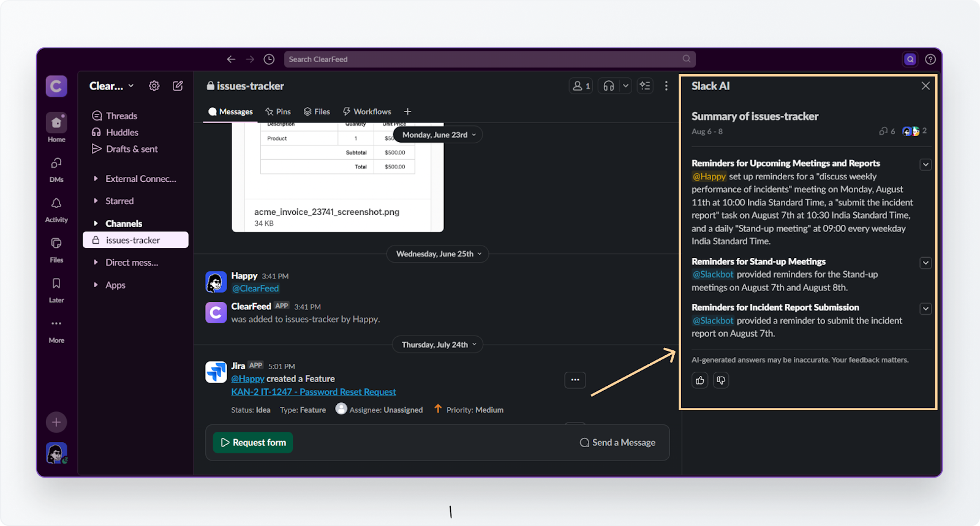The image size is (980, 526).
Task: Expand Reminders for Incident Report Submission
Action: 925,309
